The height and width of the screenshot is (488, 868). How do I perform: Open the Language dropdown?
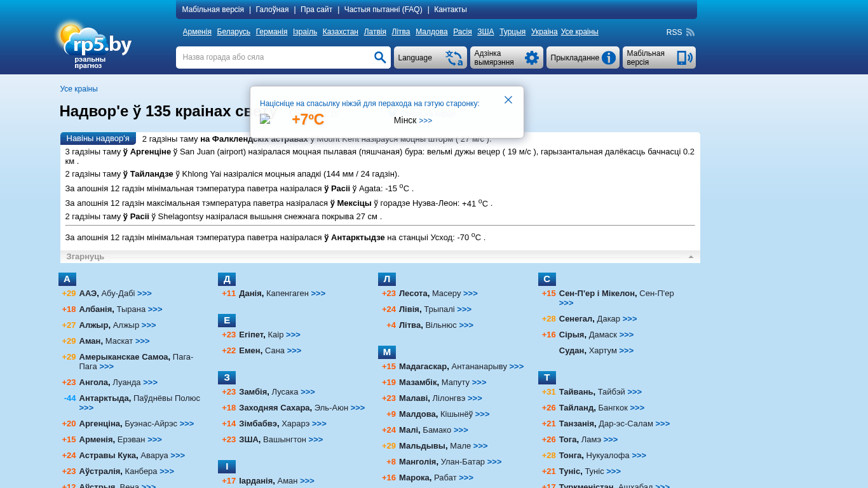430,58
